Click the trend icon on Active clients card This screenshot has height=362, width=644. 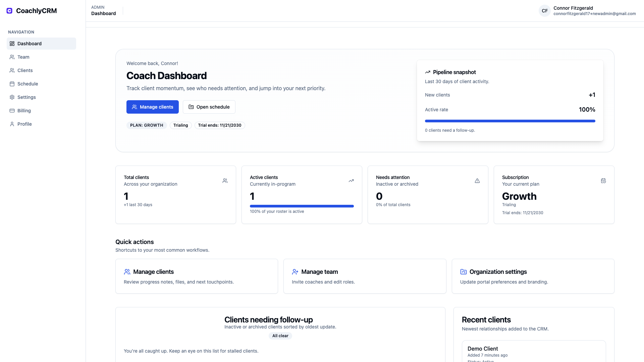coord(351,181)
